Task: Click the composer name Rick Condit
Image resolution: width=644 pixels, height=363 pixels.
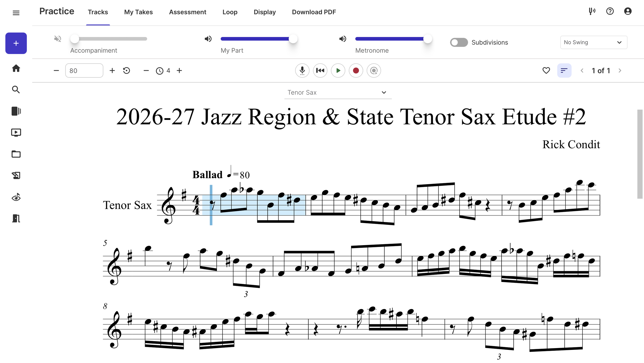Action: pos(571,144)
